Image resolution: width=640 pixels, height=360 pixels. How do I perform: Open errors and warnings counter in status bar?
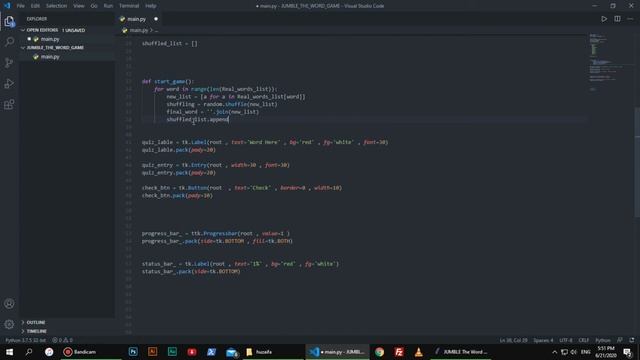[x=62, y=340]
